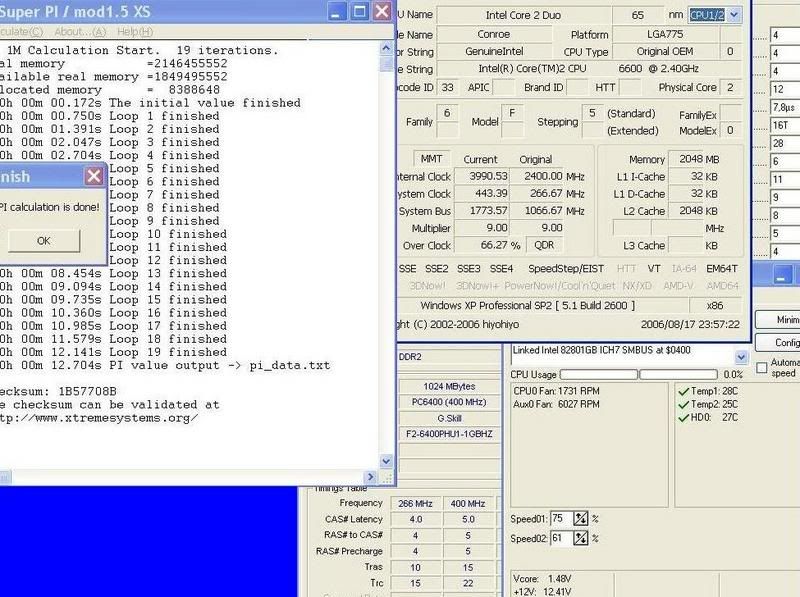Open the timing dropdown showing 11

[x=785, y=179]
